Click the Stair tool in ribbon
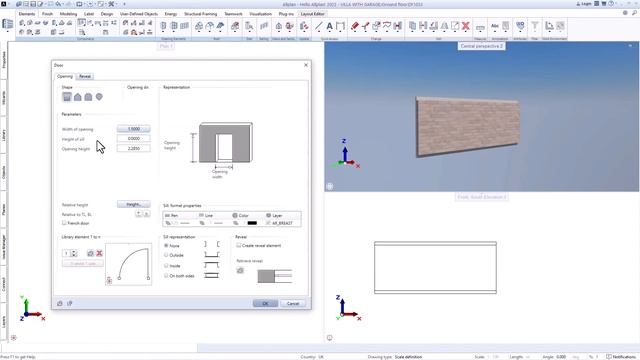 pyautogui.click(x=249, y=27)
